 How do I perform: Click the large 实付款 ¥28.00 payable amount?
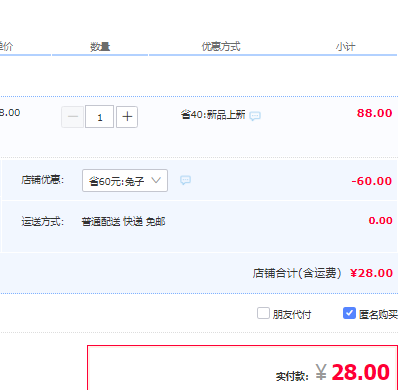(353, 372)
